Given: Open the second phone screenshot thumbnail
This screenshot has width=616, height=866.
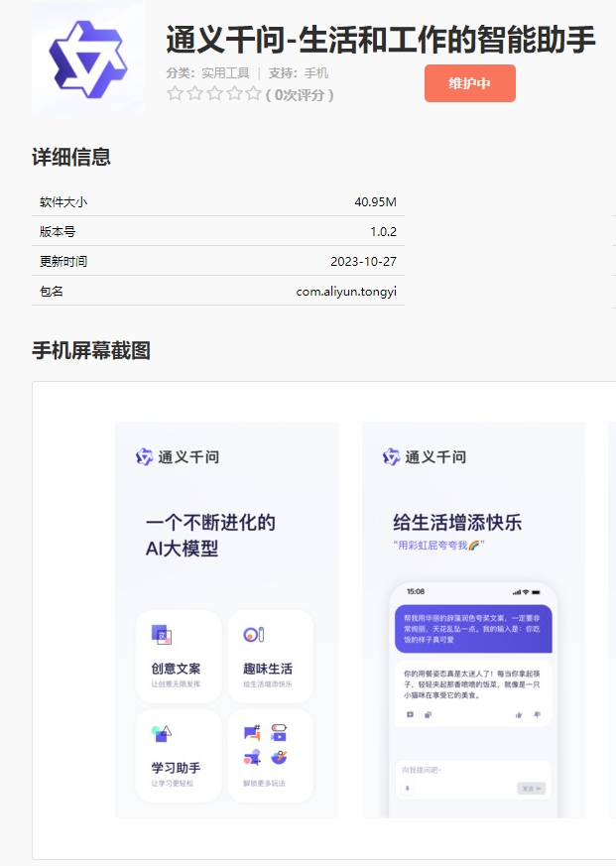Looking at the screenshot, I should click(473, 620).
